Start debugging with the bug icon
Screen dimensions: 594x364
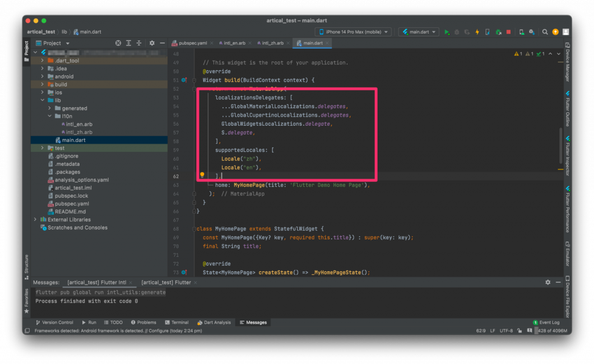(457, 32)
